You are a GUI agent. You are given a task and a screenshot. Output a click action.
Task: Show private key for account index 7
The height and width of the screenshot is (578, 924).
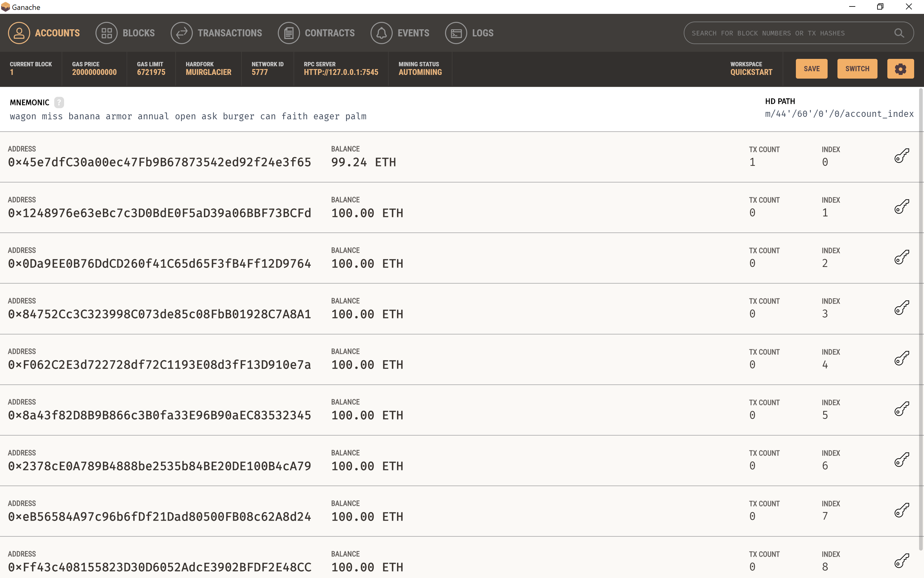902,510
